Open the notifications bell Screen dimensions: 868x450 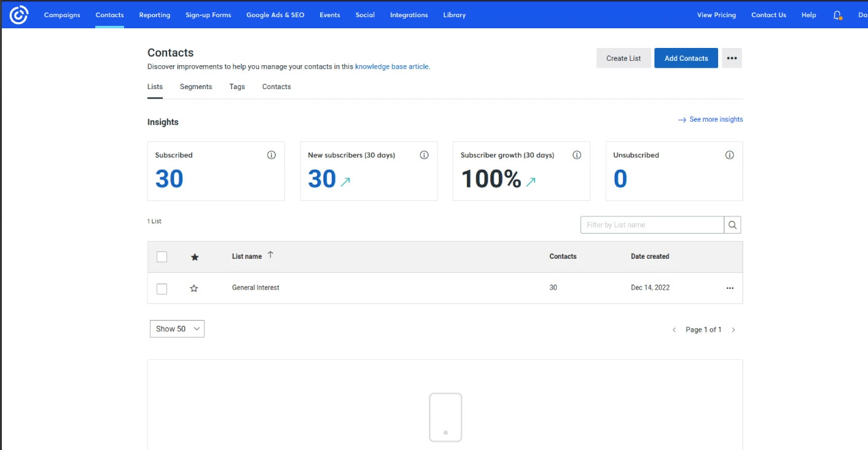(836, 14)
